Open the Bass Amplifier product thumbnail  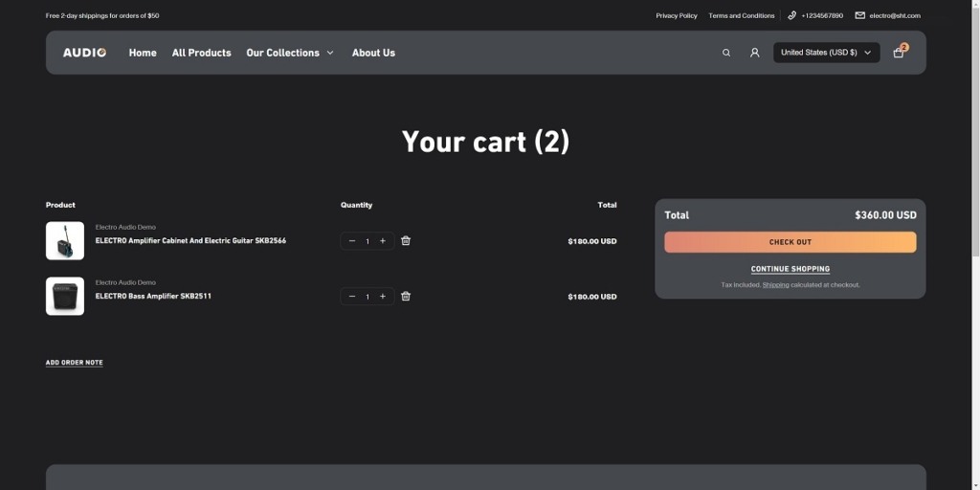pyautogui.click(x=65, y=297)
